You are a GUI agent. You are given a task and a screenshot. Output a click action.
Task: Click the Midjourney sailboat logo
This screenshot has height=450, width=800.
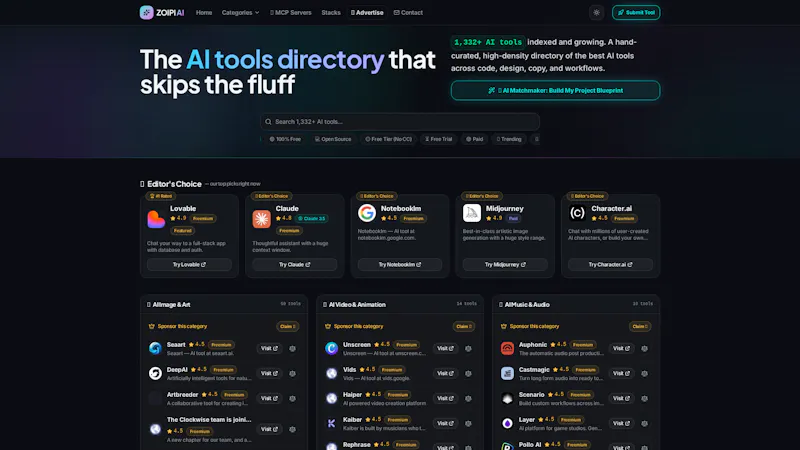472,213
